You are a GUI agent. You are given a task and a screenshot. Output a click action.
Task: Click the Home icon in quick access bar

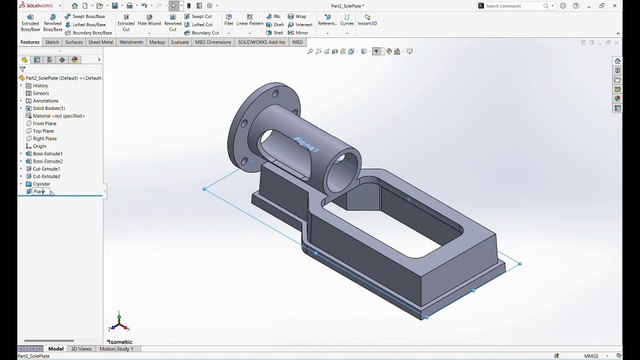(75, 6)
